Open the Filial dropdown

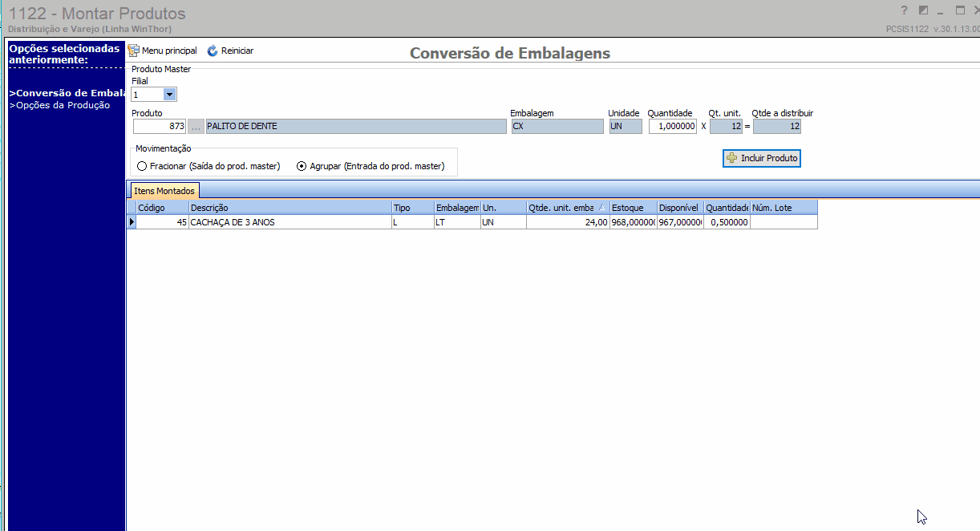coord(169,95)
